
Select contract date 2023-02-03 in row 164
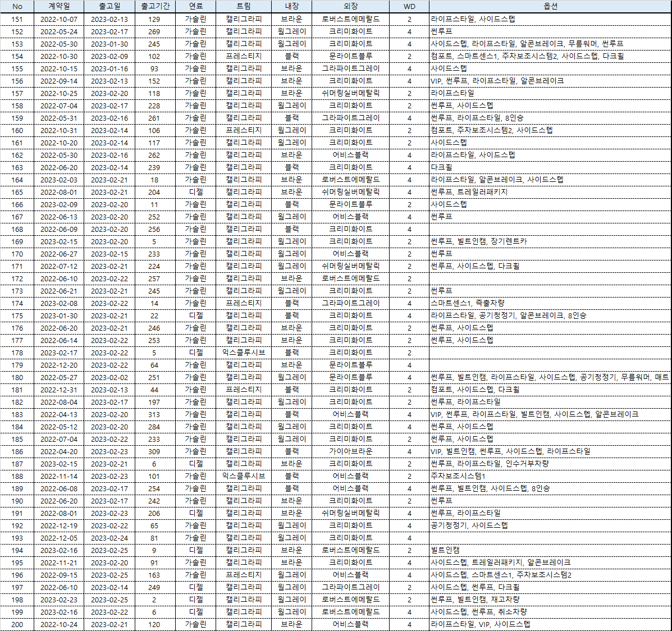click(x=59, y=180)
